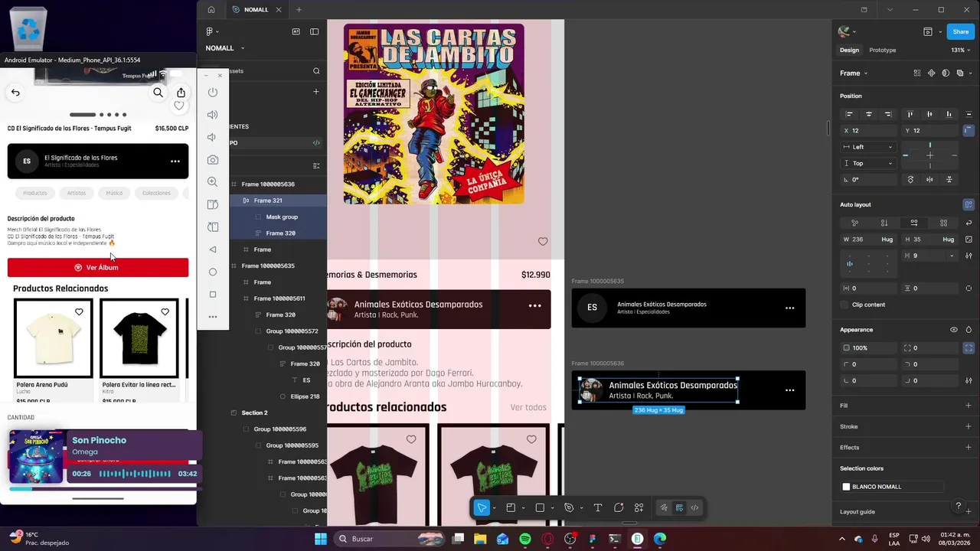Image resolution: width=980 pixels, height=551 pixels.
Task: Select grid auto layout option
Action: pyautogui.click(x=943, y=223)
